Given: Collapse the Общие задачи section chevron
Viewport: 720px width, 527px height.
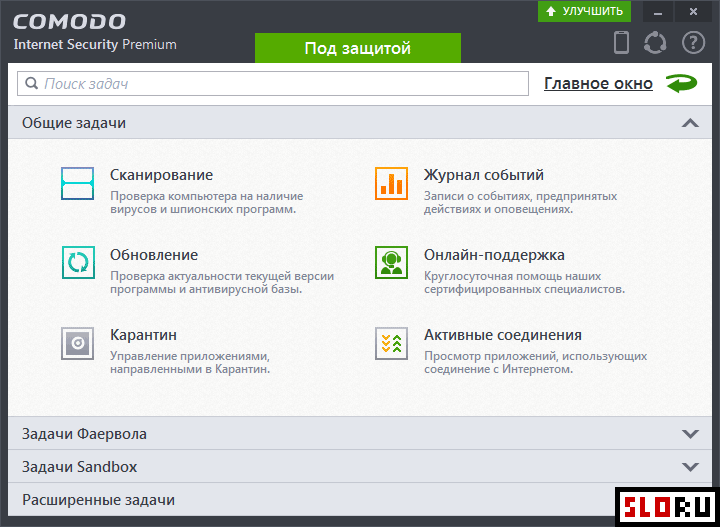Looking at the screenshot, I should pos(690,123).
